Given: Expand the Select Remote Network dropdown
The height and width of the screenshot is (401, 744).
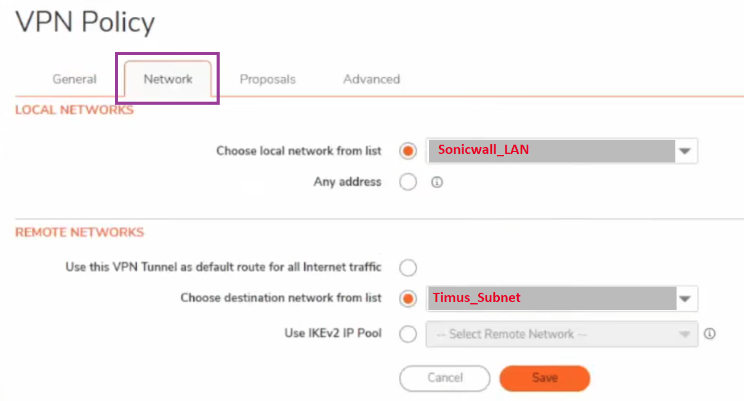Looking at the screenshot, I should click(684, 334).
